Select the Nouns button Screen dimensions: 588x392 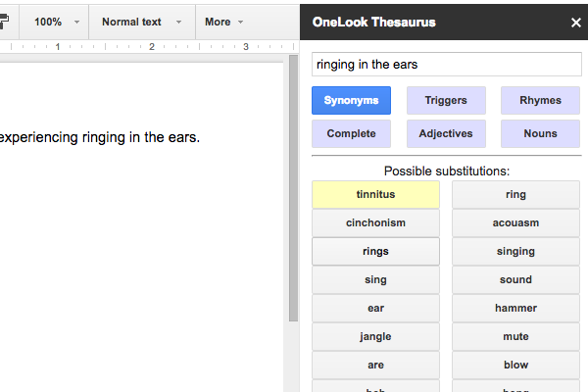point(540,133)
